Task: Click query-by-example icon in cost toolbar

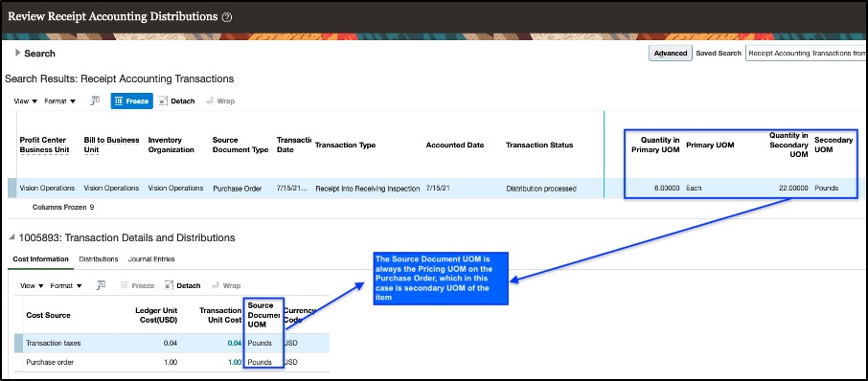Action: 101,285
